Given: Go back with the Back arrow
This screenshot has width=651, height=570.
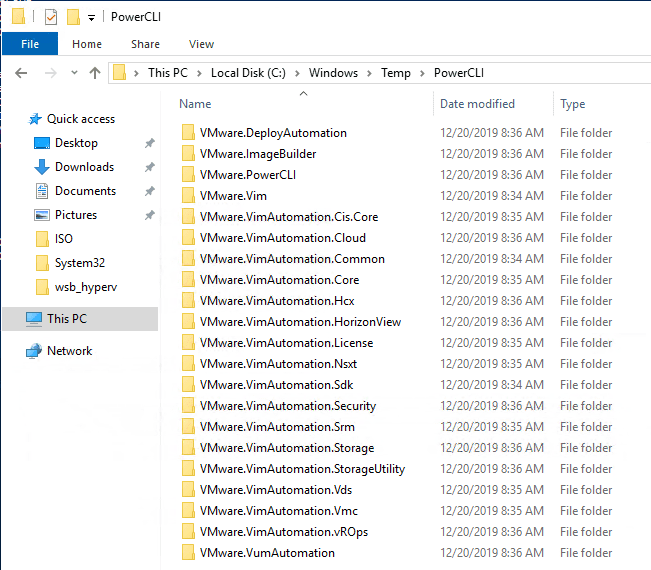Looking at the screenshot, I should [21, 73].
